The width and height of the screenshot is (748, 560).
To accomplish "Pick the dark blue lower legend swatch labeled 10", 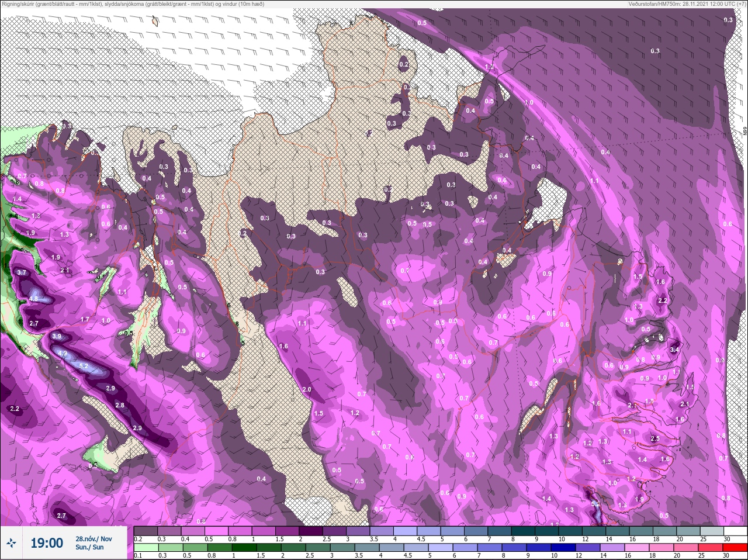I will [563, 548].
